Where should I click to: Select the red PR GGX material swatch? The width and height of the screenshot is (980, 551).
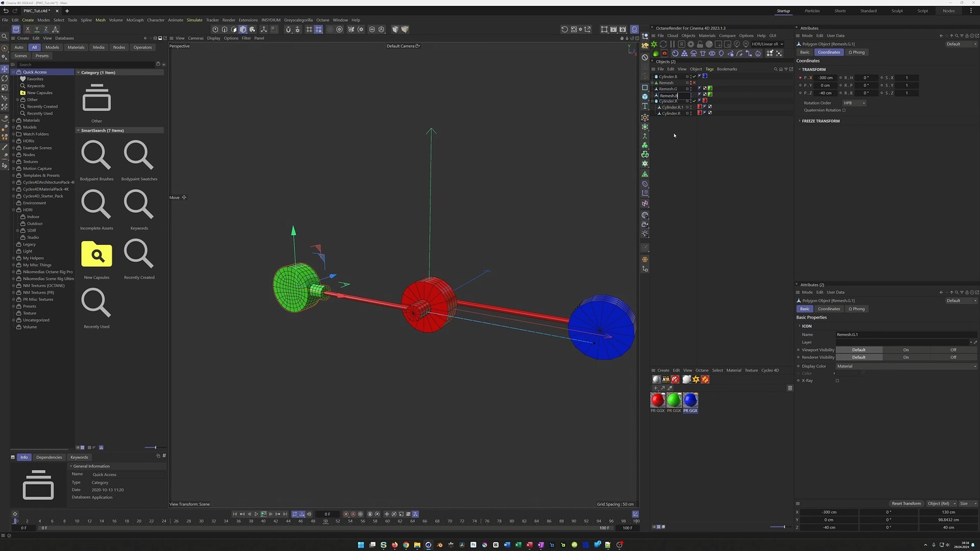click(x=658, y=400)
